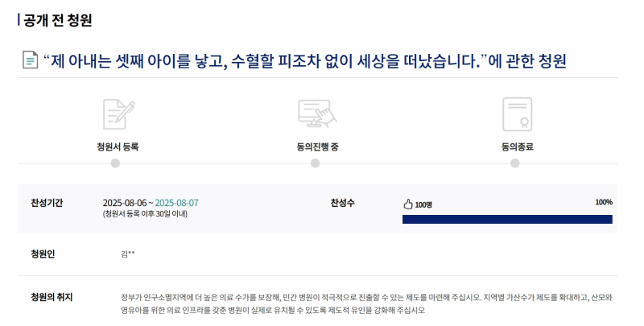Click the note 청원서 등록 이후 30일 이내
The height and width of the screenshot is (326, 644).
point(145,214)
